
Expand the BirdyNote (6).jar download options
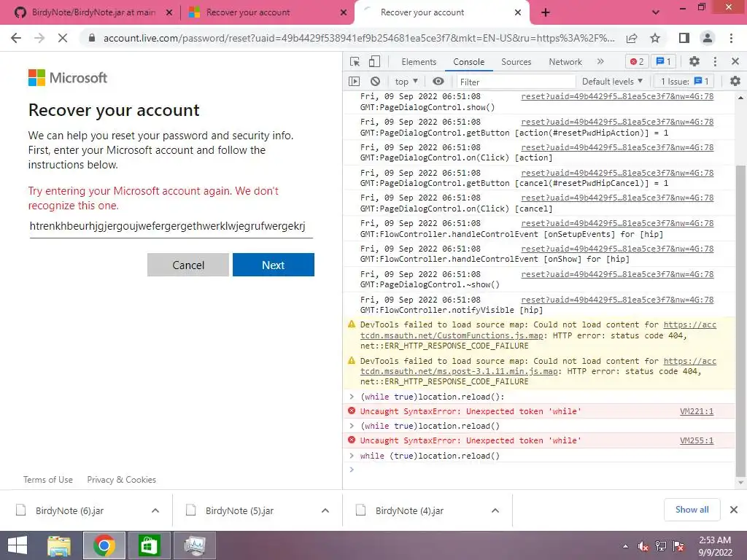click(155, 510)
